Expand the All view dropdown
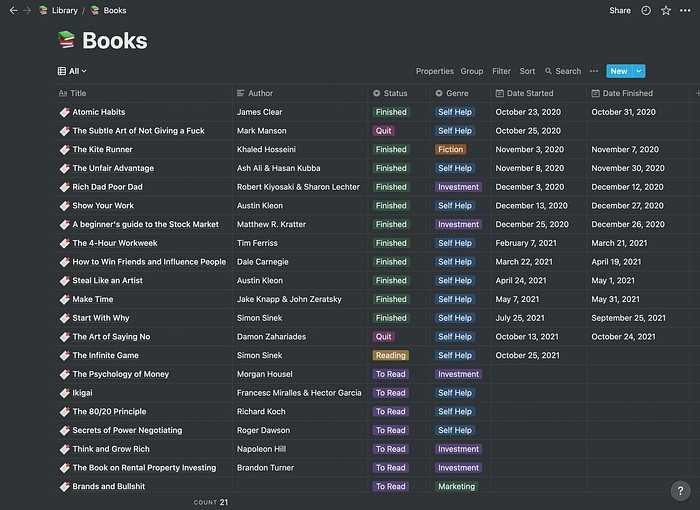The width and height of the screenshot is (700, 510). (73, 71)
